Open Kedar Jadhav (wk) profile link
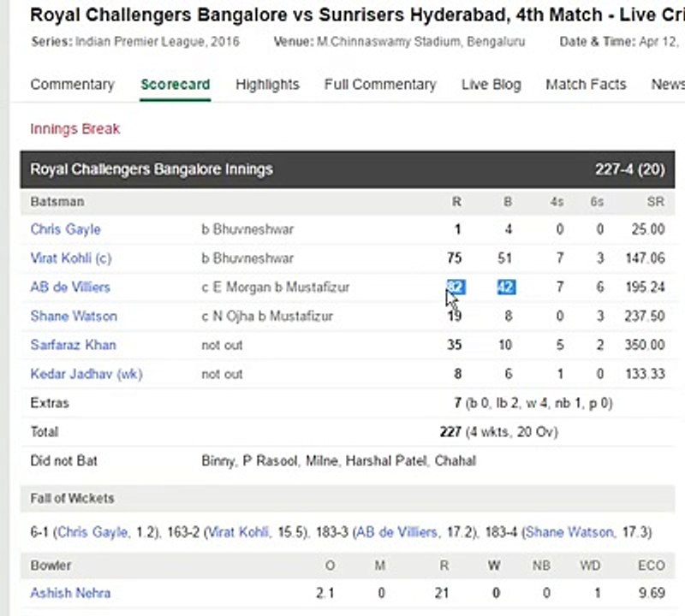 click(x=86, y=374)
